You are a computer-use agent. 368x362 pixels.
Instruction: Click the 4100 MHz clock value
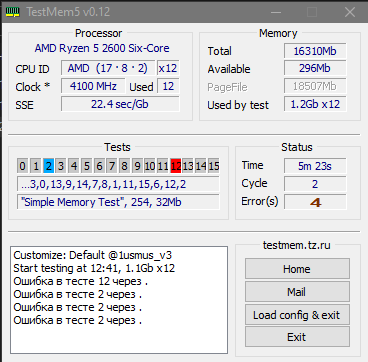pos(93,86)
